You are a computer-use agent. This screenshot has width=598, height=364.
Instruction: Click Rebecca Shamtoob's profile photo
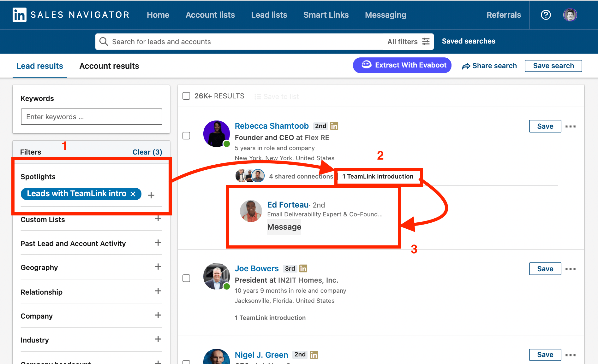(x=217, y=134)
